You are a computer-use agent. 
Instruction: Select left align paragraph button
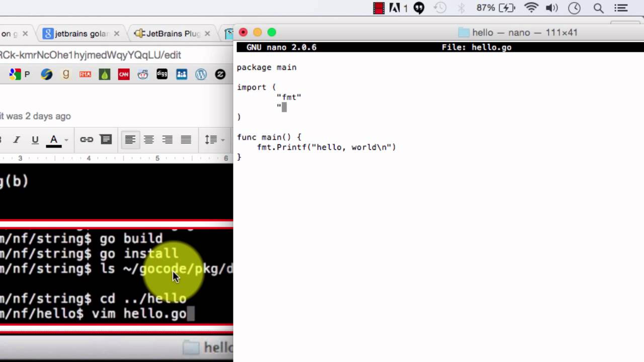click(x=130, y=140)
